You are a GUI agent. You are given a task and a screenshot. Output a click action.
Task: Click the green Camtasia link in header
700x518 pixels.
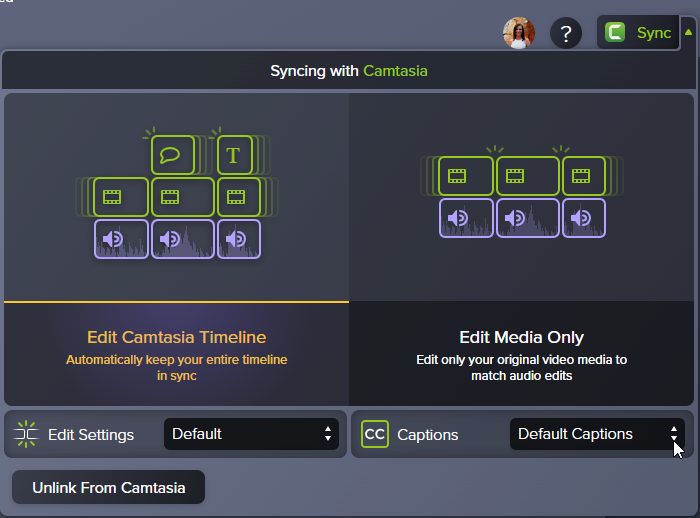pos(395,71)
